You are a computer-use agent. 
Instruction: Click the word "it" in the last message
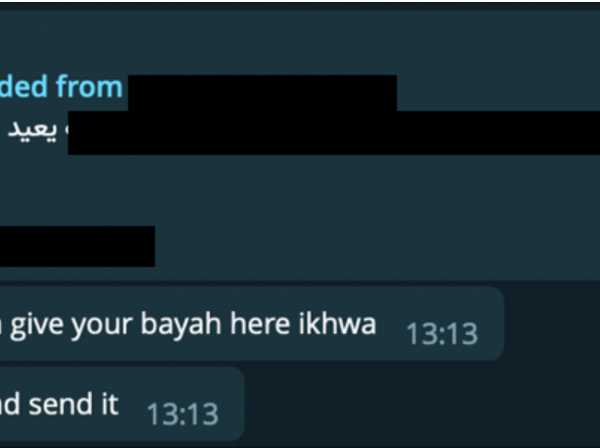(110, 404)
